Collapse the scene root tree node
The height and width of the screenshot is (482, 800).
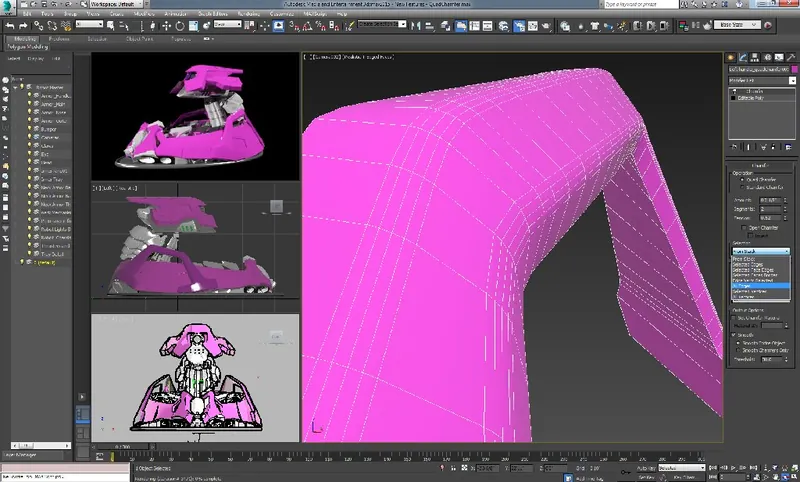16,87
